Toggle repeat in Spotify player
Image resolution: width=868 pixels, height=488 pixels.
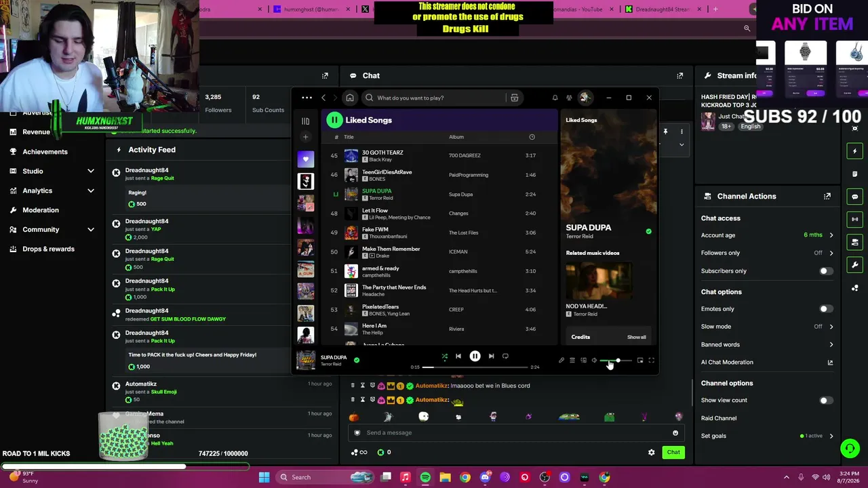pos(505,356)
